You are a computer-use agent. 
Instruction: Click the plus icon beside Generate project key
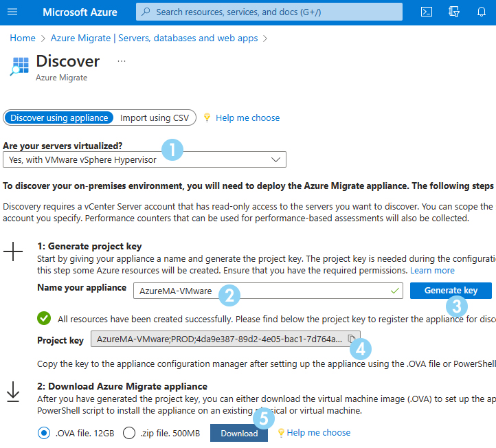(x=13, y=251)
